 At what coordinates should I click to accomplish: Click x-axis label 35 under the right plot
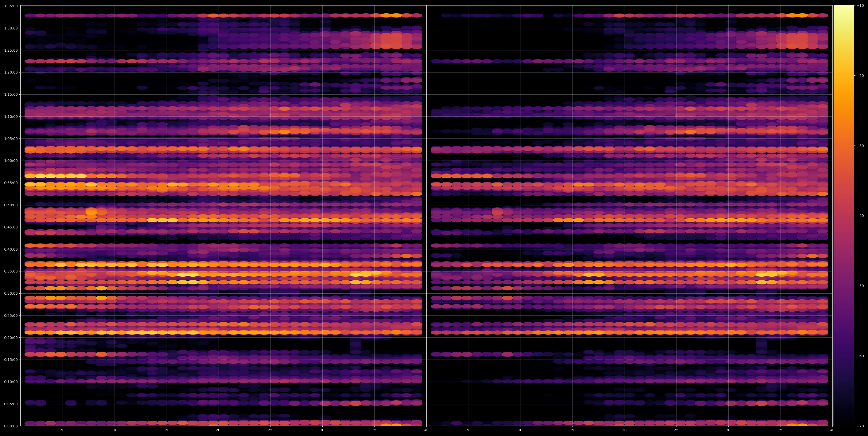click(x=780, y=430)
